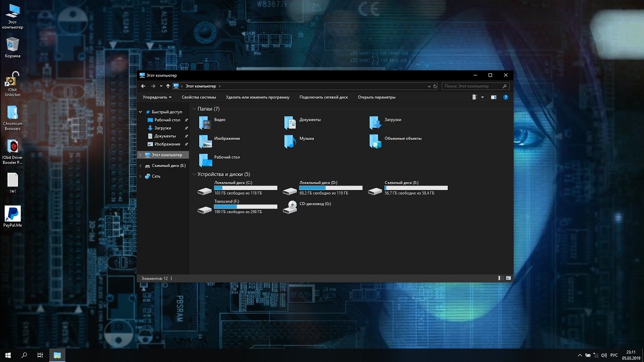Click the explorer help question mark icon
644x362 pixels.
(x=506, y=97)
